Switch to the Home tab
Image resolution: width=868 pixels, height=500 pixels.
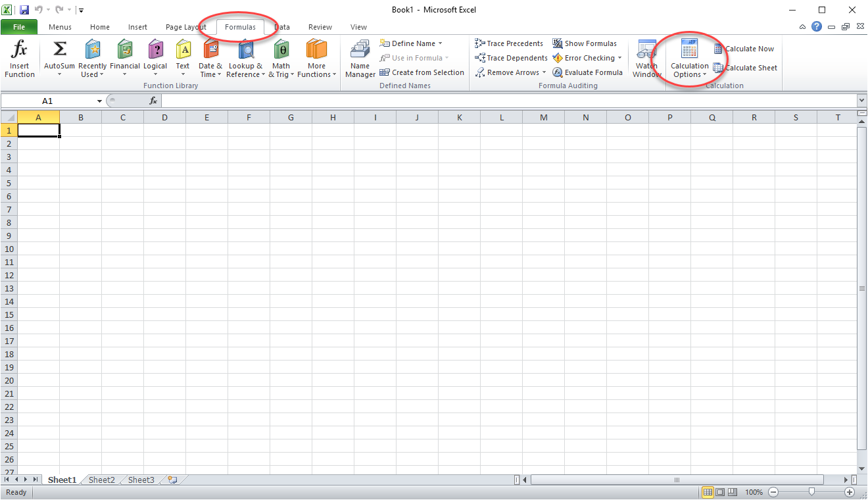[100, 27]
